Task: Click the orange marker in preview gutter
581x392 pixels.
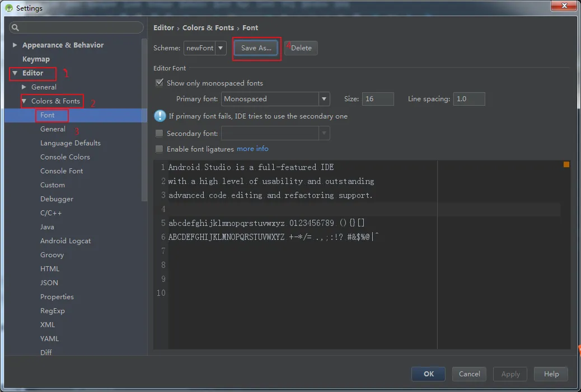Action: point(566,164)
